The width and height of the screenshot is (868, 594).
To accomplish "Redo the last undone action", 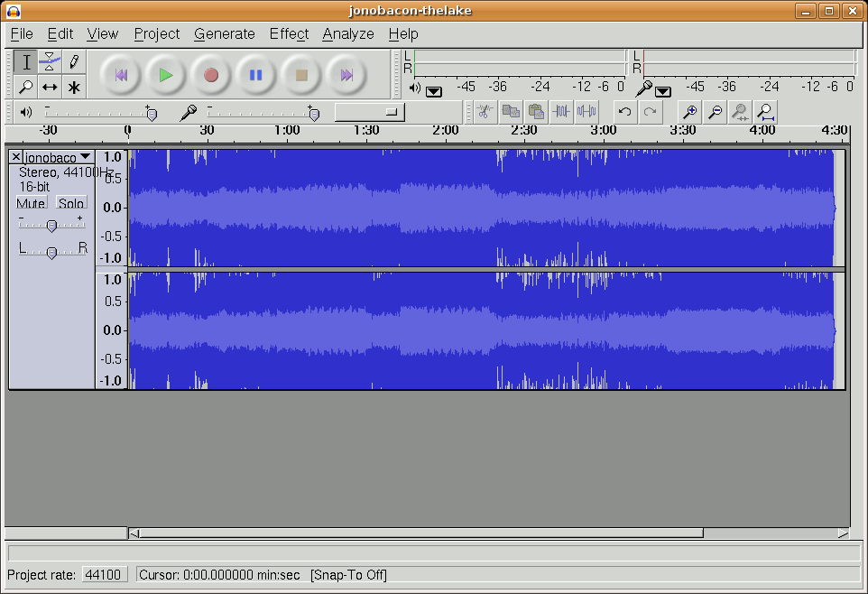I will [x=651, y=112].
